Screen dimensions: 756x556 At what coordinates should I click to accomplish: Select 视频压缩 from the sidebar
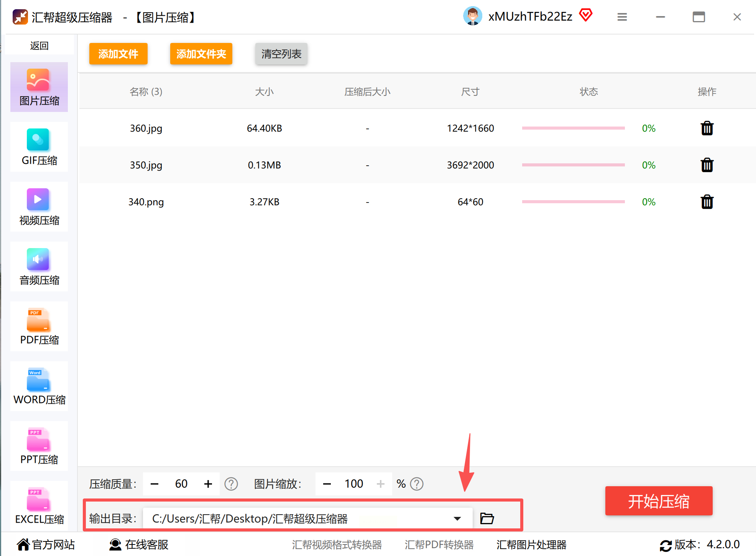point(39,207)
